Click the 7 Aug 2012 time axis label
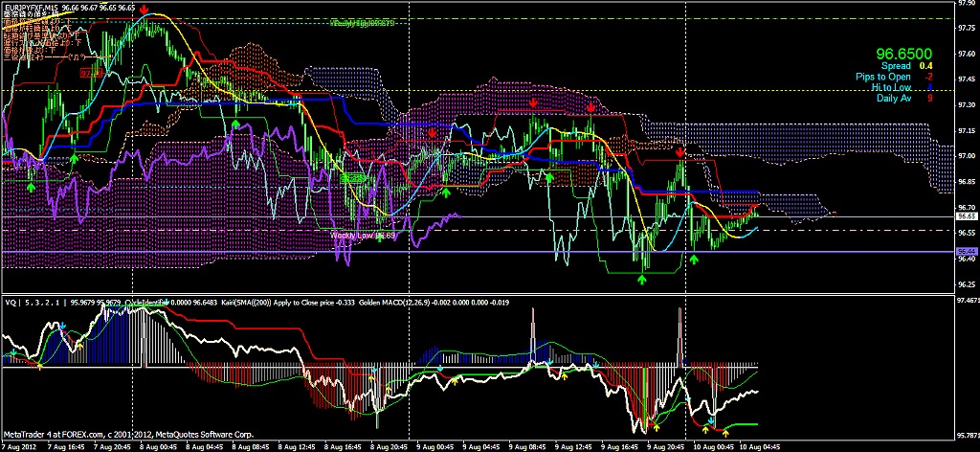This screenshot has height=452, width=980. (x=22, y=446)
